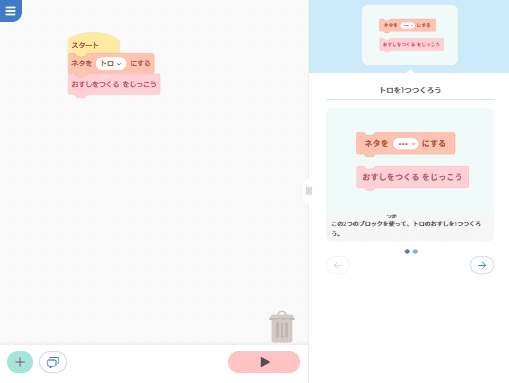This screenshot has height=383, width=509.
Task: Open the hamburger menu
Action: pyautogui.click(x=10, y=10)
